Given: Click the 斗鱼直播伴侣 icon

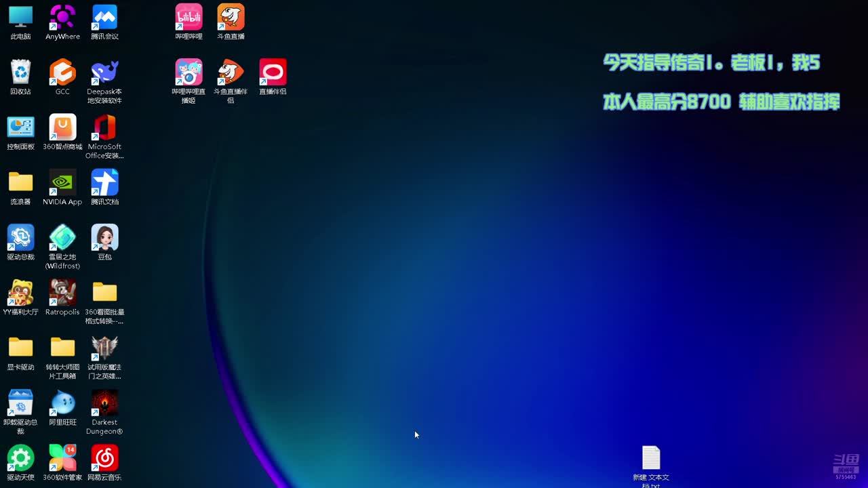Looking at the screenshot, I should coord(231,73).
